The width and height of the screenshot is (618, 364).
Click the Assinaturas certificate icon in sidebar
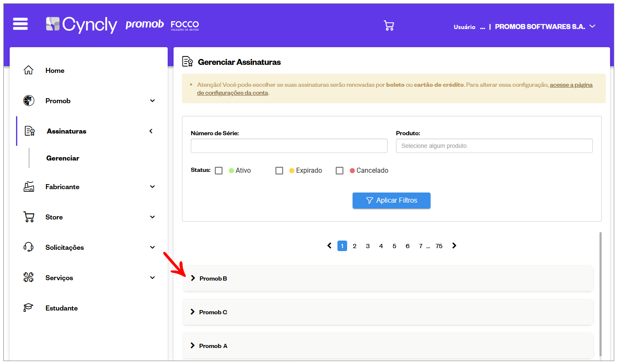[29, 131]
